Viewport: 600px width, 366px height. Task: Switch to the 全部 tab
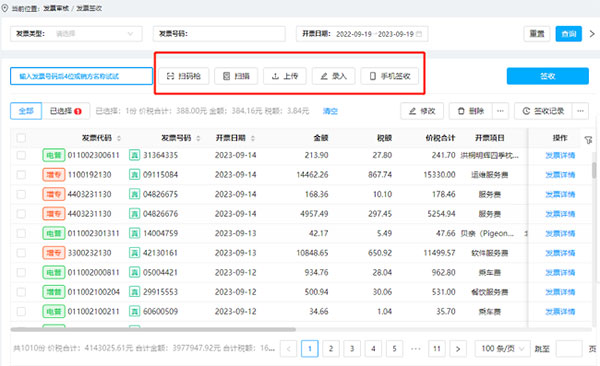pos(26,111)
